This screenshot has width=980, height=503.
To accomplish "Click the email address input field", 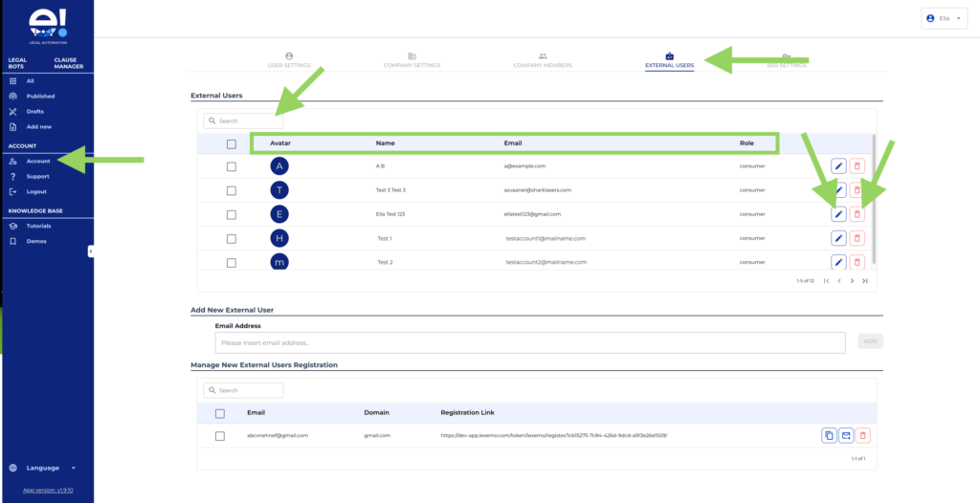I will click(530, 342).
